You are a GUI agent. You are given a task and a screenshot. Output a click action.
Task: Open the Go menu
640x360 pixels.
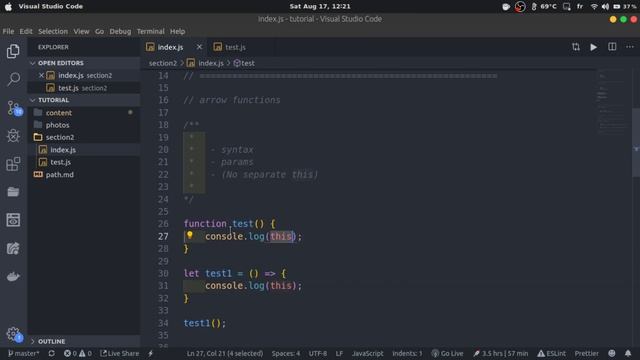(x=99, y=31)
